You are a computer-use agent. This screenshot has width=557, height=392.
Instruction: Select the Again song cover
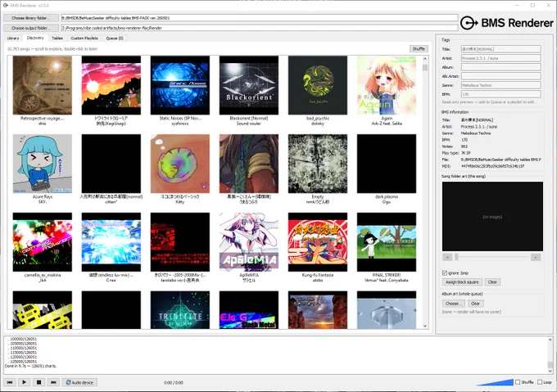click(x=387, y=85)
